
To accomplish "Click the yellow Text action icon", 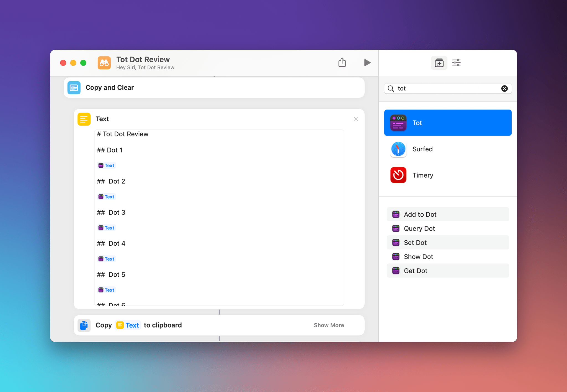I will coord(84,119).
